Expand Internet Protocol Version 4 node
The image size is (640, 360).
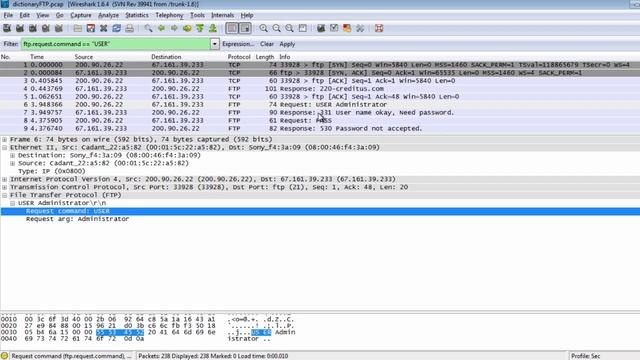pos(4,179)
